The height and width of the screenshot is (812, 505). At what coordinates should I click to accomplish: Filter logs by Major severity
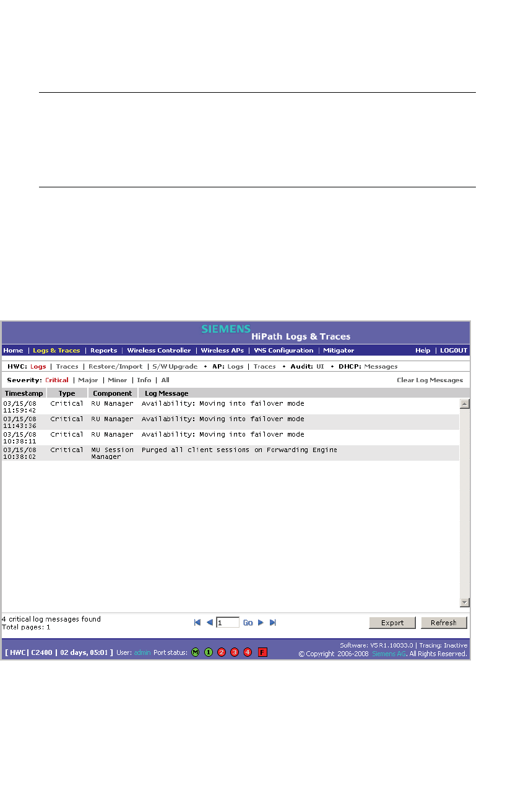coord(88,380)
